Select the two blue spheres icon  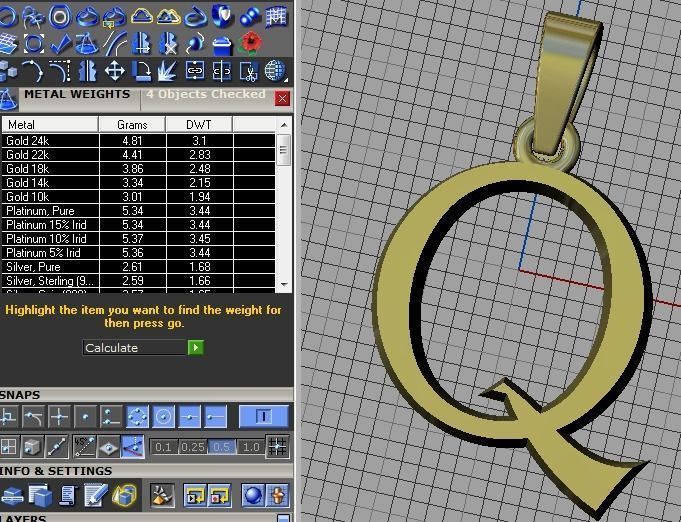(x=250, y=17)
